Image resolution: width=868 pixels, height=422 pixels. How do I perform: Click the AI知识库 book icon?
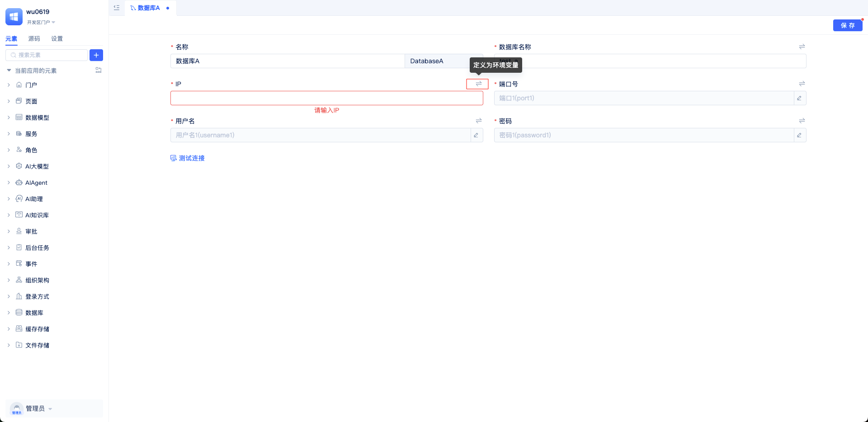[19, 215]
